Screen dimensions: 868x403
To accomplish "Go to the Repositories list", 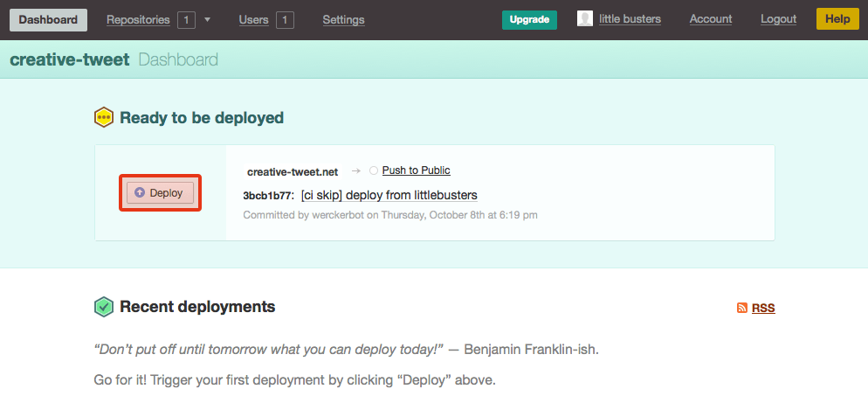I will click(138, 19).
